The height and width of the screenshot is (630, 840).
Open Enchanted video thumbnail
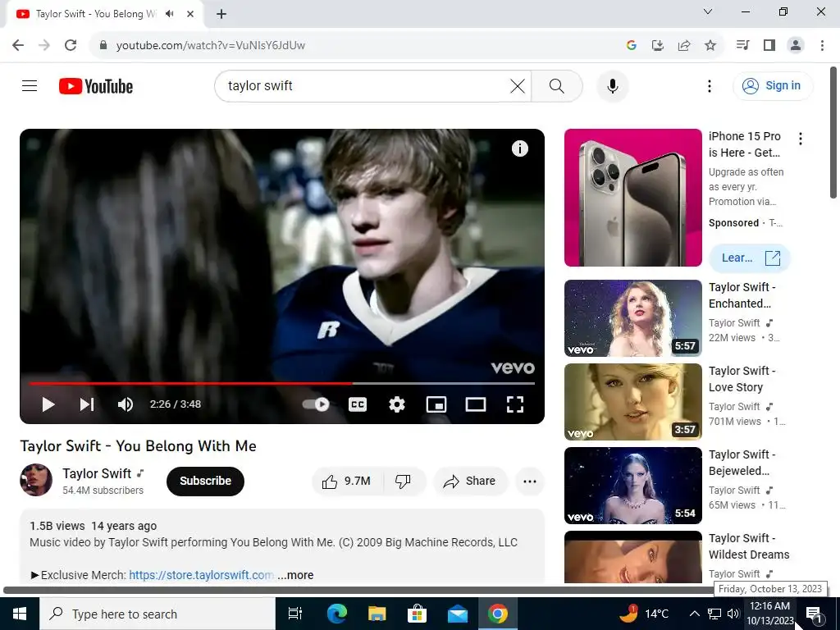(x=632, y=318)
